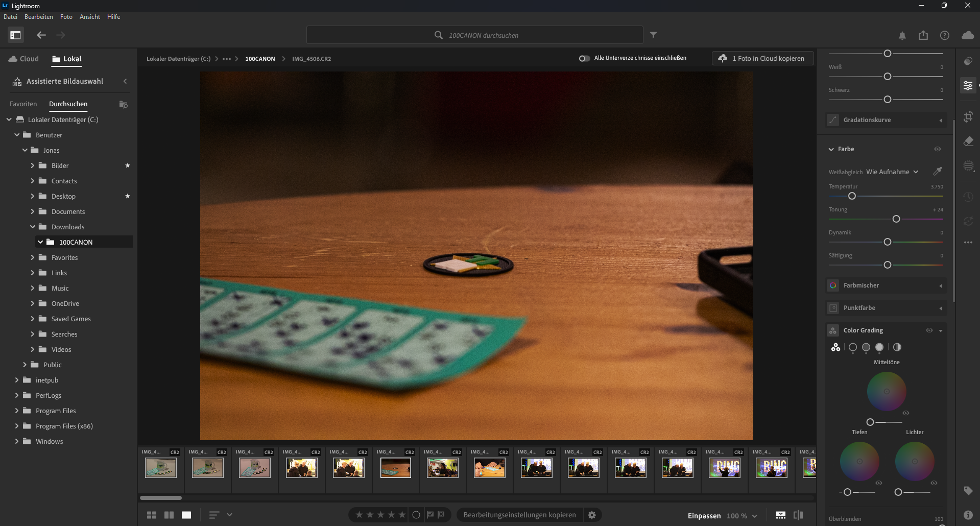Viewport: 980px width, 526px height.
Task: Switch to the photo grid view
Action: (x=152, y=515)
